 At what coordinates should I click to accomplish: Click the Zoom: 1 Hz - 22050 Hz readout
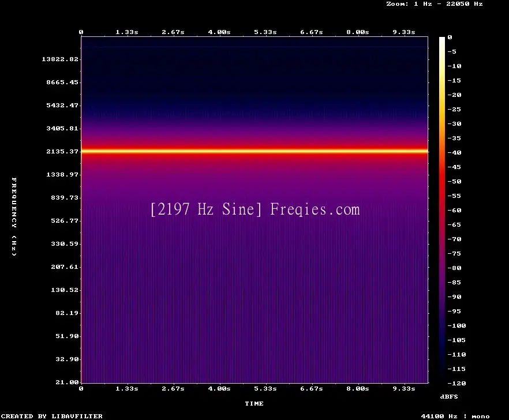(x=435, y=4)
